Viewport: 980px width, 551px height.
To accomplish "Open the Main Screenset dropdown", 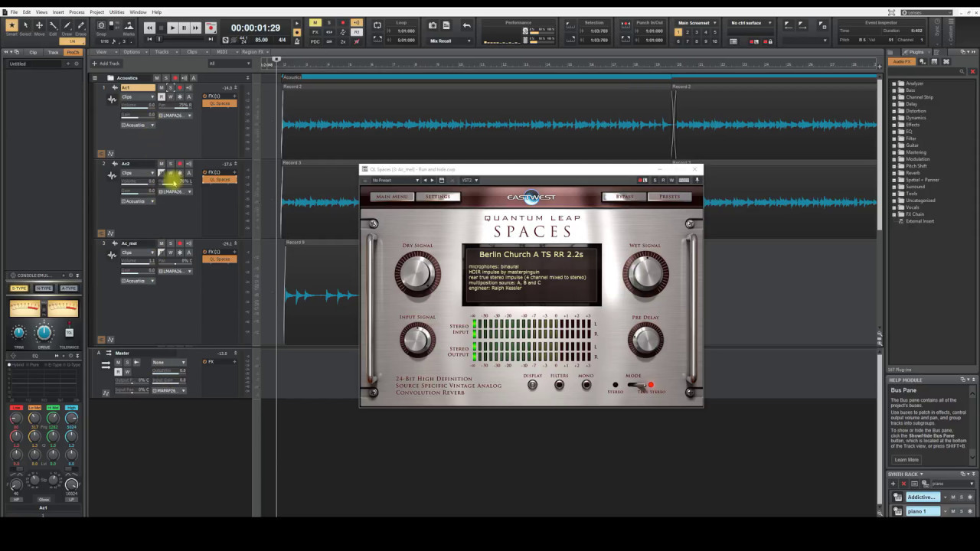I will point(696,23).
